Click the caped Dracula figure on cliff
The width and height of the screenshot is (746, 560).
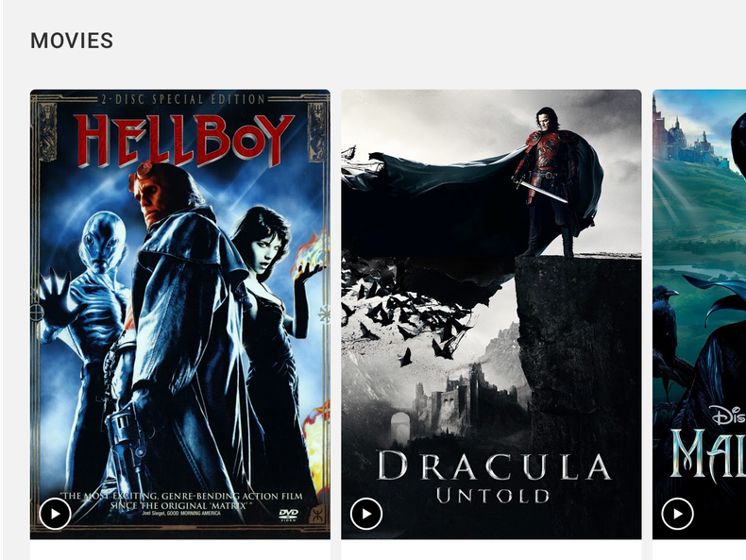coord(551,180)
